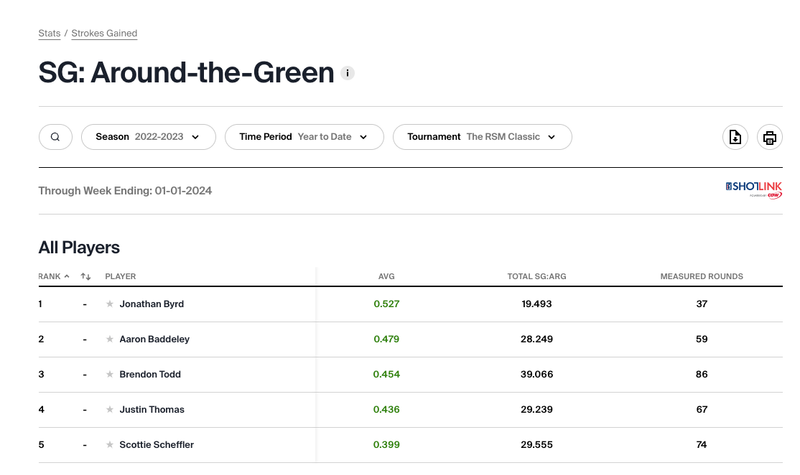The image size is (800, 475).
Task: Click the ShotLink logo
Action: pyautogui.click(x=754, y=190)
